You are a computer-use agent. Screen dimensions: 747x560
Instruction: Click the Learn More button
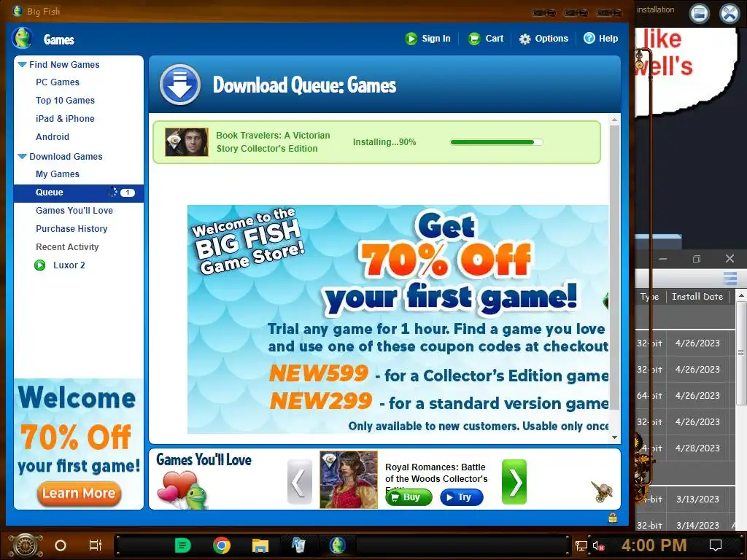point(79,494)
